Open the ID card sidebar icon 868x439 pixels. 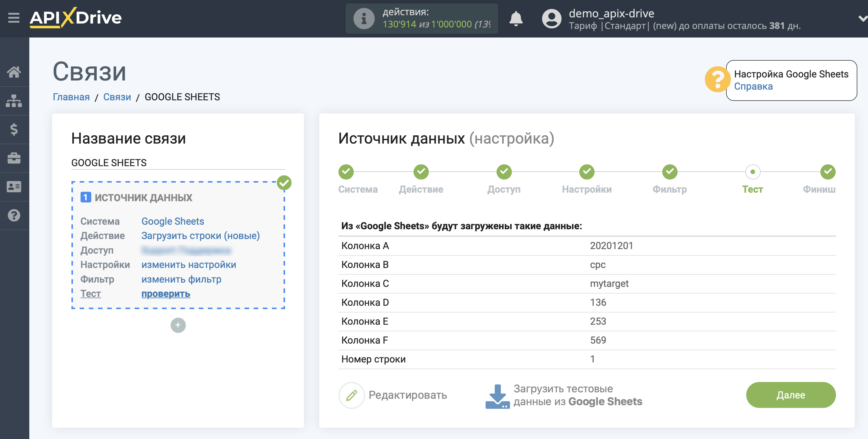pyautogui.click(x=14, y=187)
